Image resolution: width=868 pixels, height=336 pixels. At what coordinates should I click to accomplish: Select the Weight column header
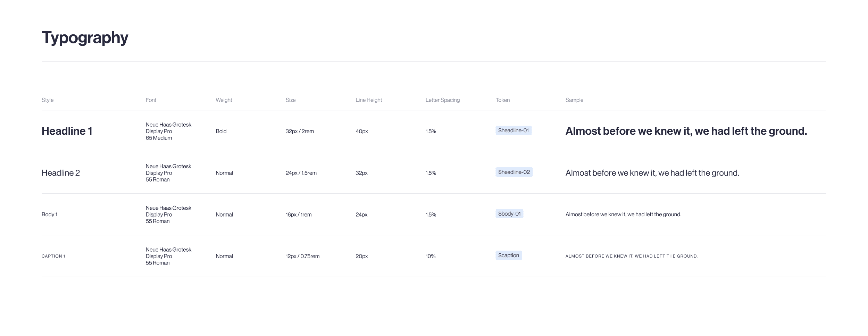coord(224,100)
